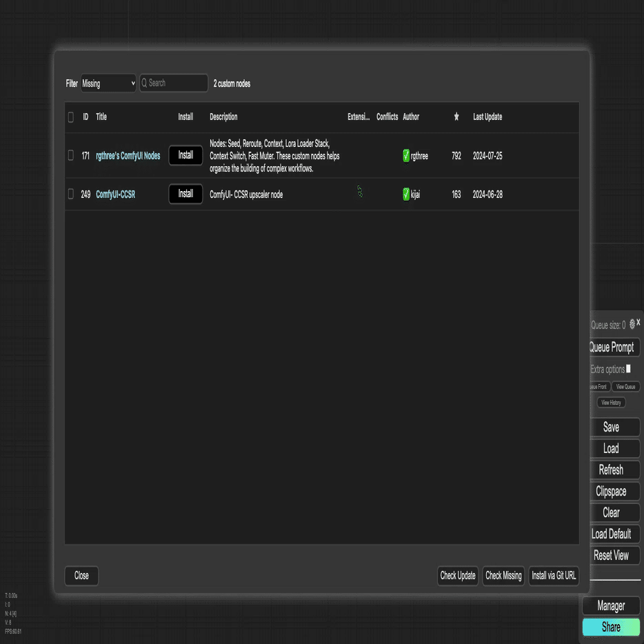Click the '2 custom nodes' count label
Viewport: 644px width, 644px height.
232,83
